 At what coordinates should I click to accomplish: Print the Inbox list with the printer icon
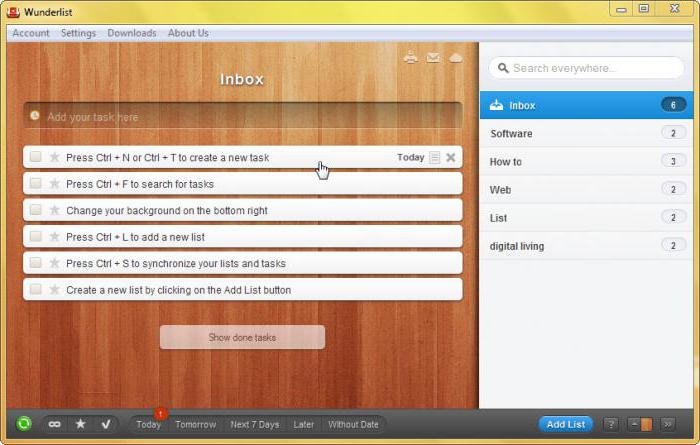click(x=411, y=58)
